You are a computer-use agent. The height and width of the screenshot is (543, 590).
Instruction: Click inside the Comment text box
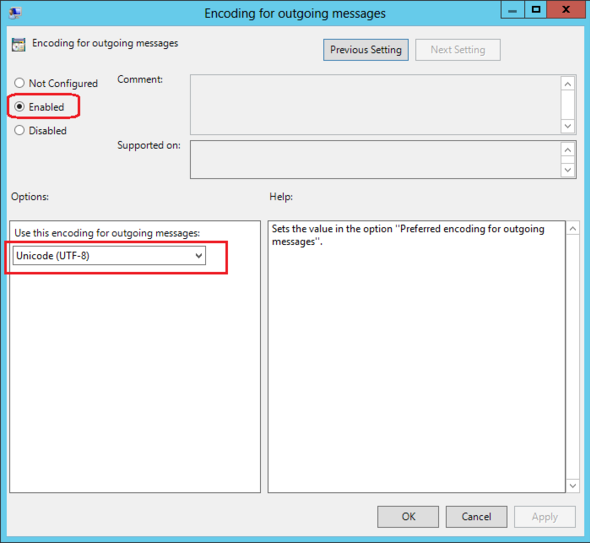pos(375,105)
